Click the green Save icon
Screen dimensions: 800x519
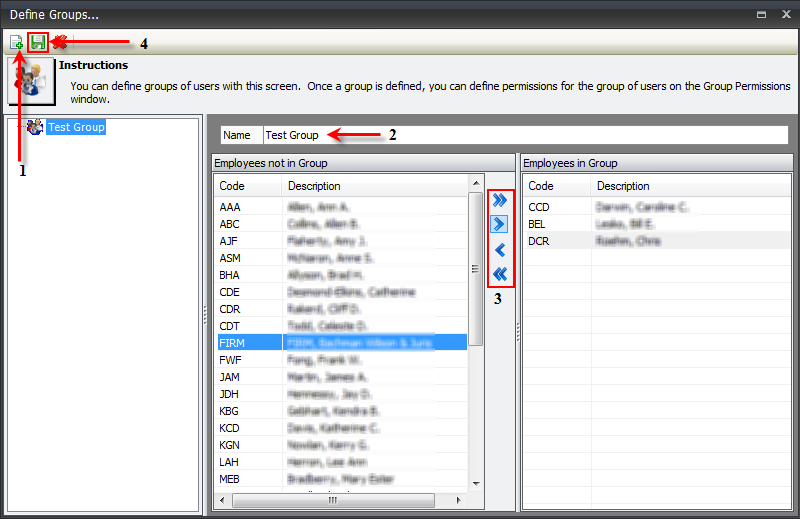tap(38, 42)
